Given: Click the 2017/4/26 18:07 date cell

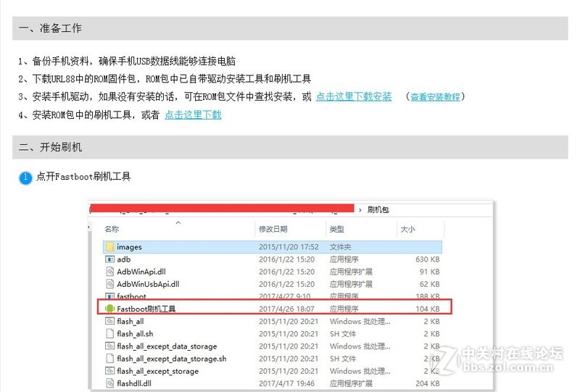Looking at the screenshot, I should click(286, 309).
